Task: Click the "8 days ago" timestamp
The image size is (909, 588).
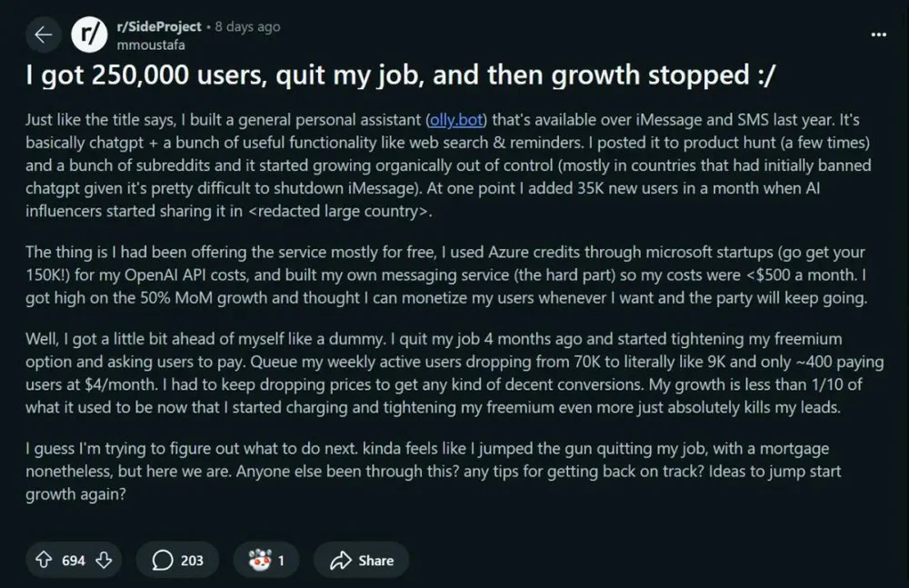Action: 247,26
